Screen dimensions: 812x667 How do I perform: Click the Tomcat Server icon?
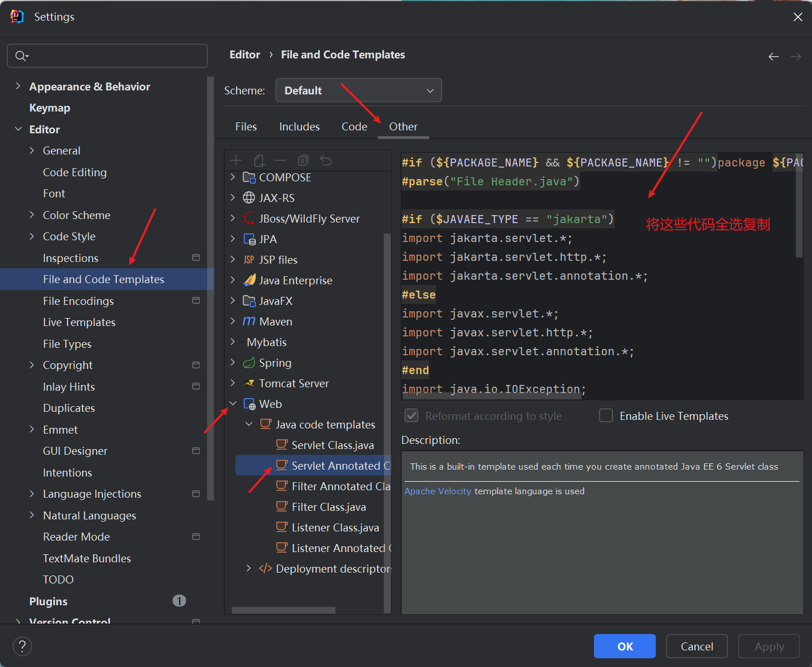coord(249,383)
